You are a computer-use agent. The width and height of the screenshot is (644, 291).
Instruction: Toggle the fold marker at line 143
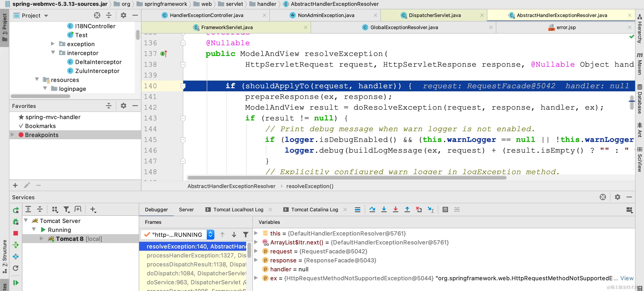pos(183,118)
